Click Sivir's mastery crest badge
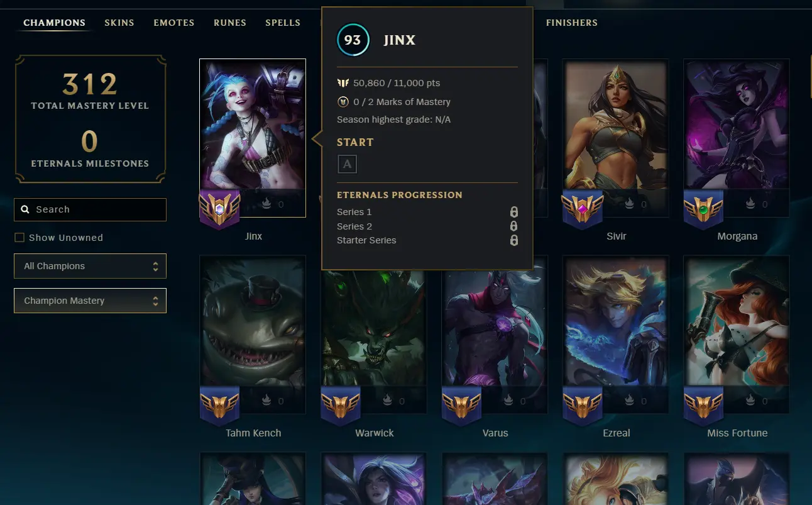Viewport: 812px width, 505px height. pyautogui.click(x=583, y=209)
